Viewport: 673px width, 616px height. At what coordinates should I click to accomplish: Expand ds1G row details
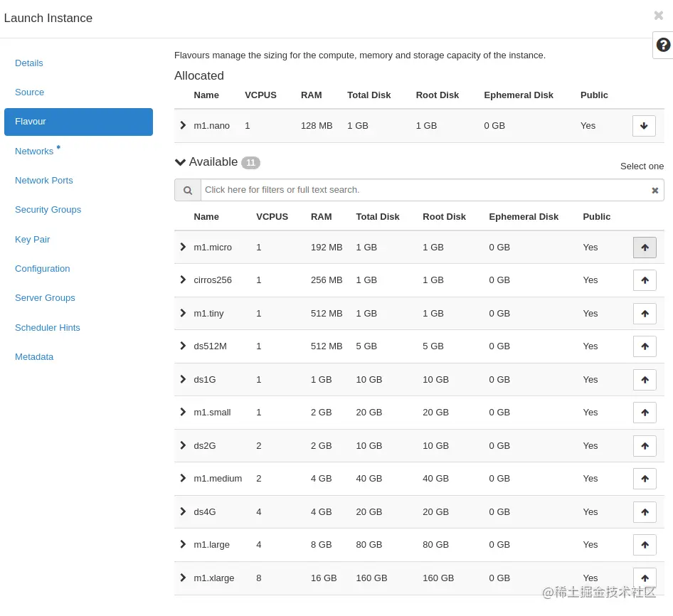(x=184, y=379)
